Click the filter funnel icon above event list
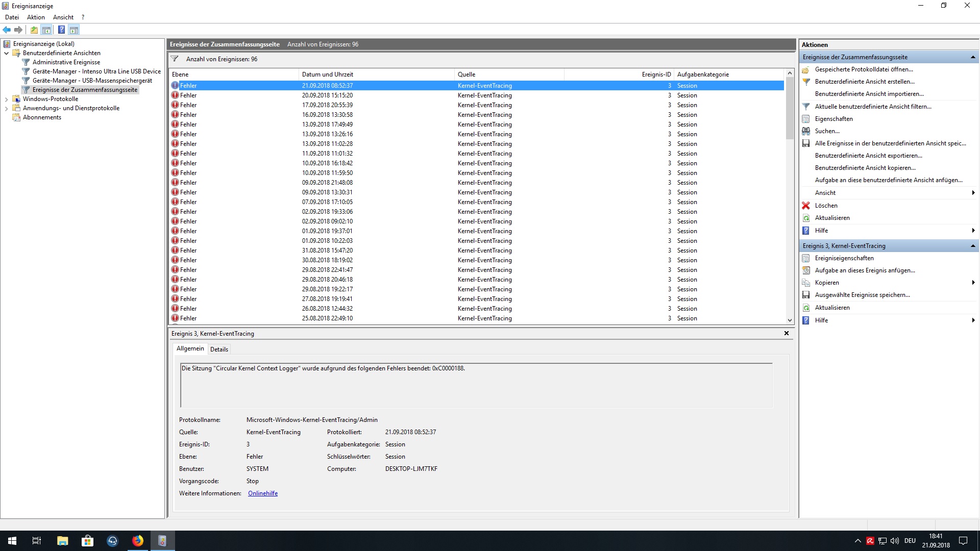980x551 pixels. [x=175, y=59]
